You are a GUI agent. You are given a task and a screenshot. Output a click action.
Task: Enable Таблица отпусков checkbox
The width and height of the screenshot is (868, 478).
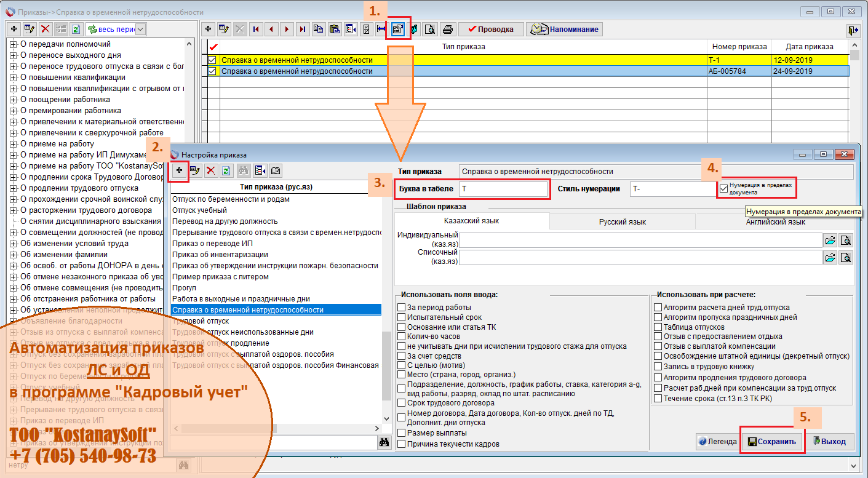point(658,327)
